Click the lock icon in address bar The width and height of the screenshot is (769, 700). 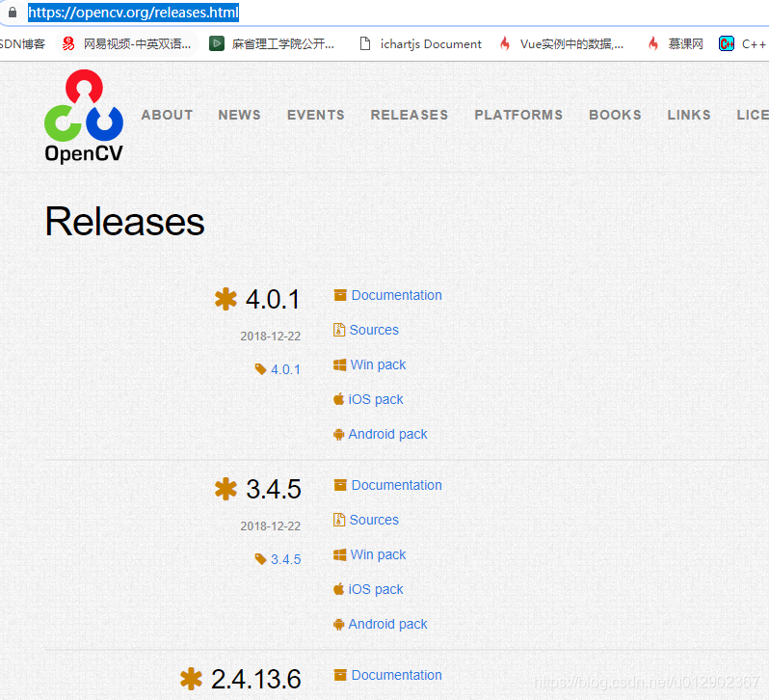pyautogui.click(x=13, y=13)
